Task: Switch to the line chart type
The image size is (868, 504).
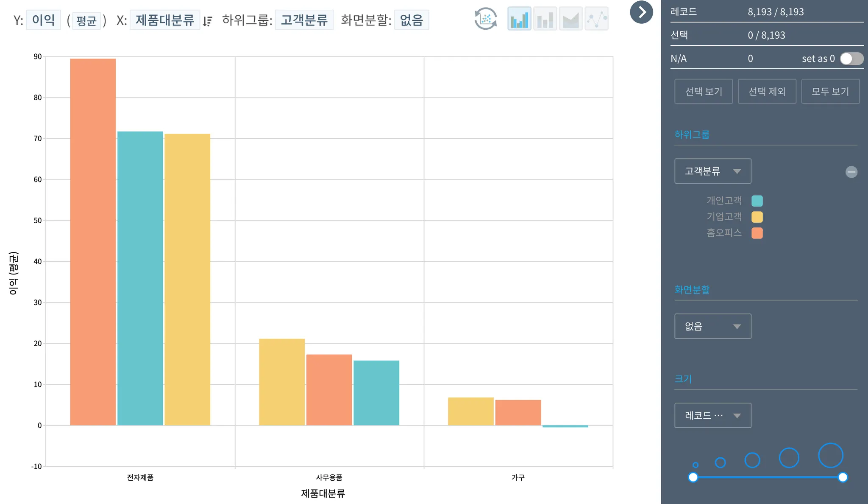Action: tap(596, 19)
